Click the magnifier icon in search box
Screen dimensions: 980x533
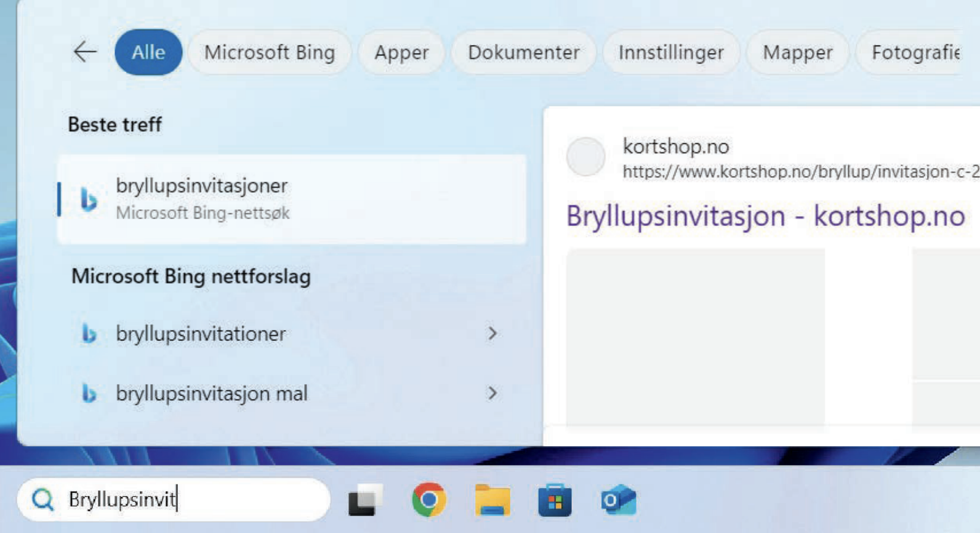pos(42,500)
